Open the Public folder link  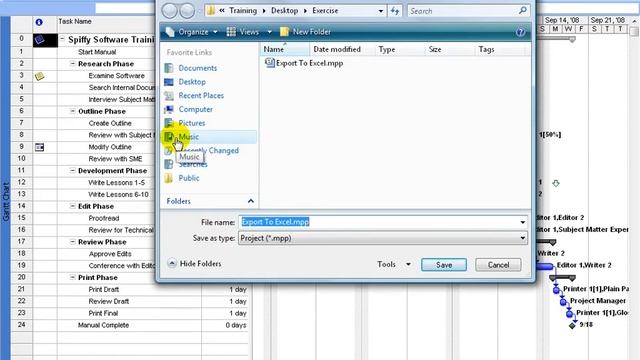pos(189,178)
